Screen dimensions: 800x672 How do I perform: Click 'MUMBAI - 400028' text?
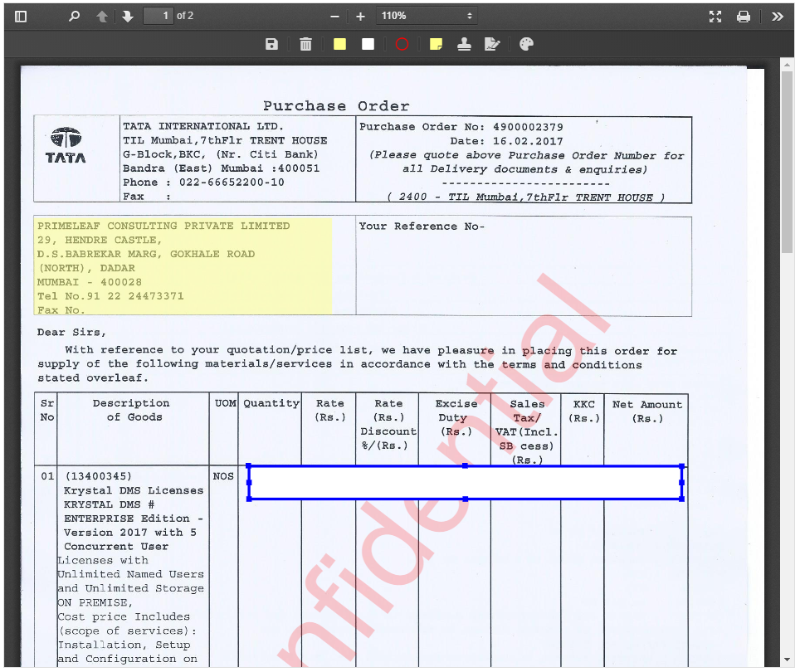pos(90,282)
